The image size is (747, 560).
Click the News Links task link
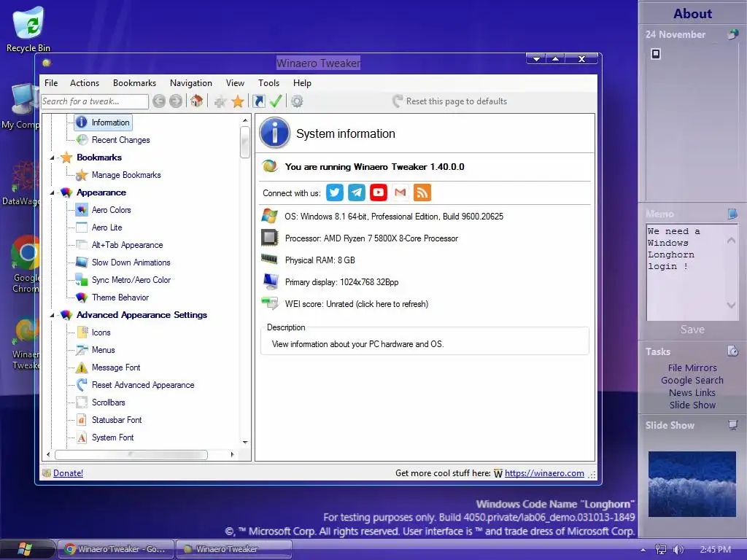click(x=692, y=392)
